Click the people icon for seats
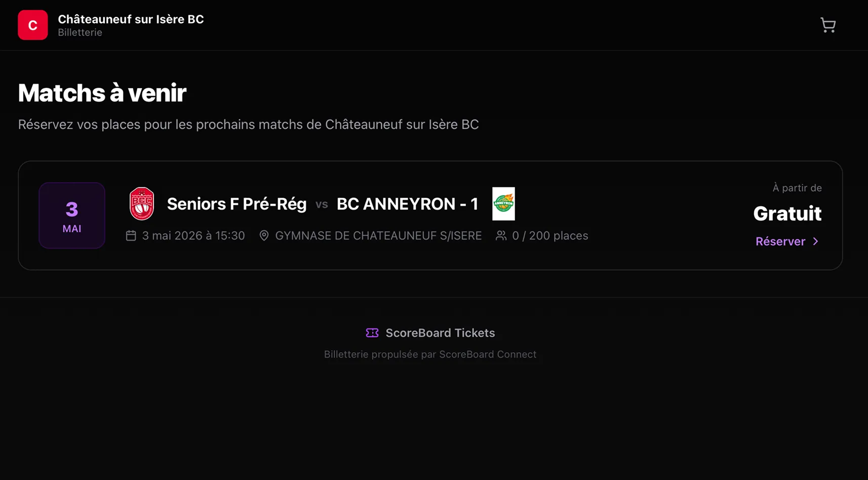 tap(501, 235)
